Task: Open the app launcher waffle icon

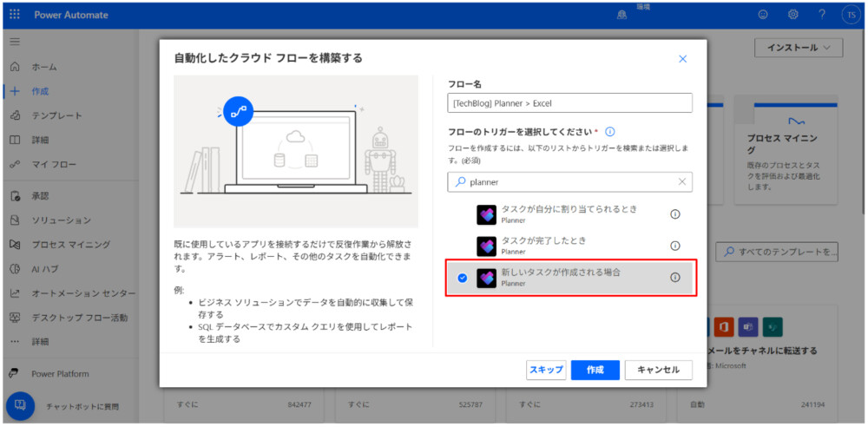Action: [15, 15]
